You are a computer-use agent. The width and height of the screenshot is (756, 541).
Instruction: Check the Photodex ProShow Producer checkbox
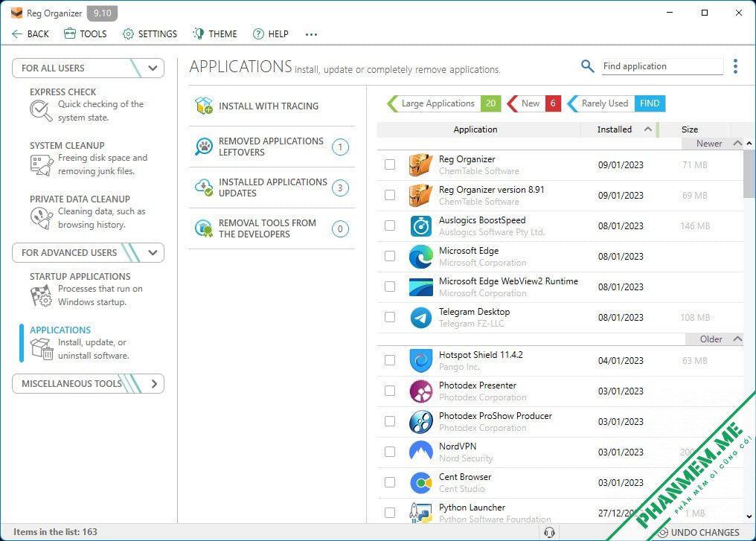click(x=390, y=421)
